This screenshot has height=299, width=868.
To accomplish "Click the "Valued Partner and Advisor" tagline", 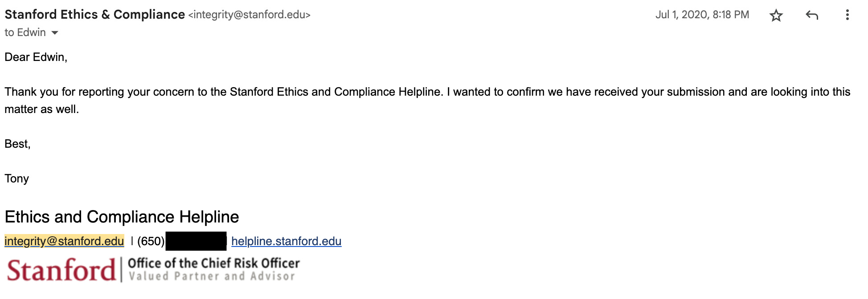I will point(212,276).
